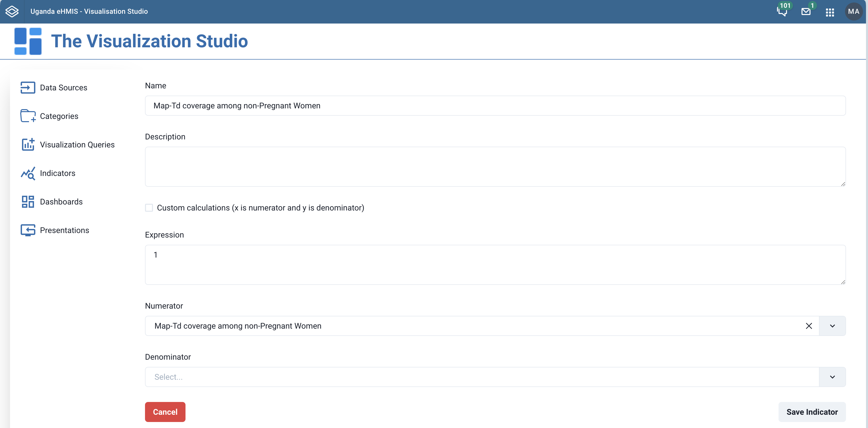The height and width of the screenshot is (428, 868).
Task: Click the Categories folder icon
Action: (x=28, y=116)
